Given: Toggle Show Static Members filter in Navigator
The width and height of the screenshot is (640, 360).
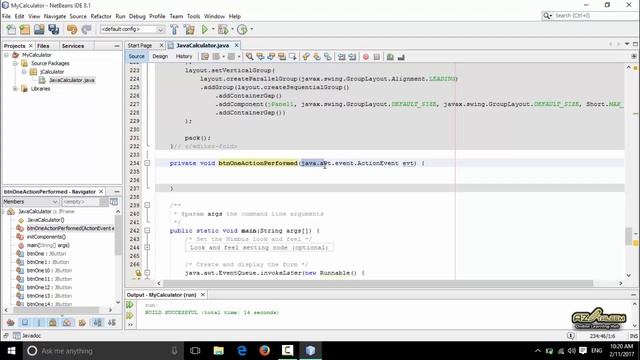Looking at the screenshot, I should (39, 322).
